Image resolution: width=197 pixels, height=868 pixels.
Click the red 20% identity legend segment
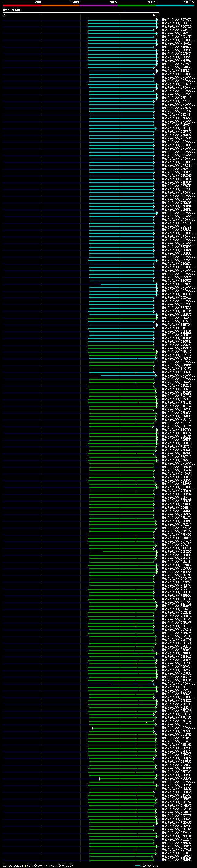(x=22, y=6)
